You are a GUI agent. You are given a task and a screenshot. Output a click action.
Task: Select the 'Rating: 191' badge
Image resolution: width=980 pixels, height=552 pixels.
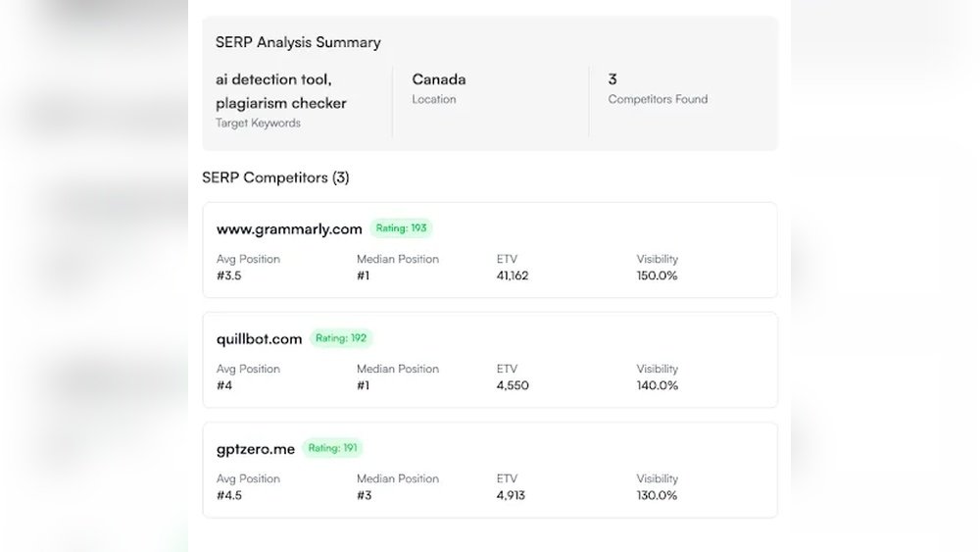333,448
